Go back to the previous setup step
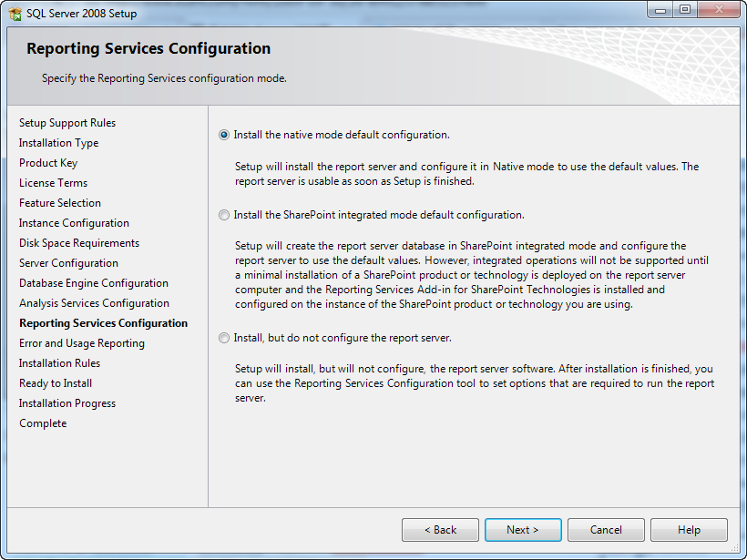This screenshot has height=560, width=747. click(440, 529)
